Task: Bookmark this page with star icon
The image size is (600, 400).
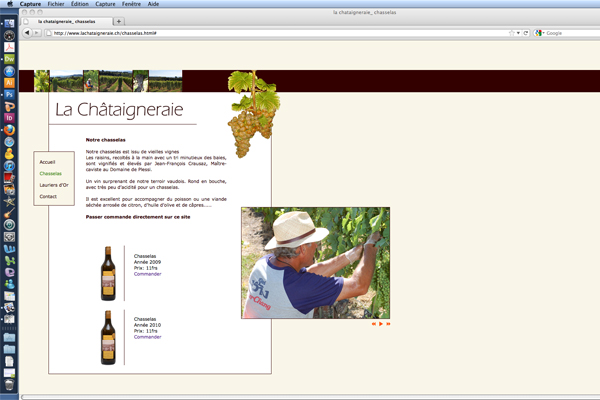Action: (x=512, y=33)
